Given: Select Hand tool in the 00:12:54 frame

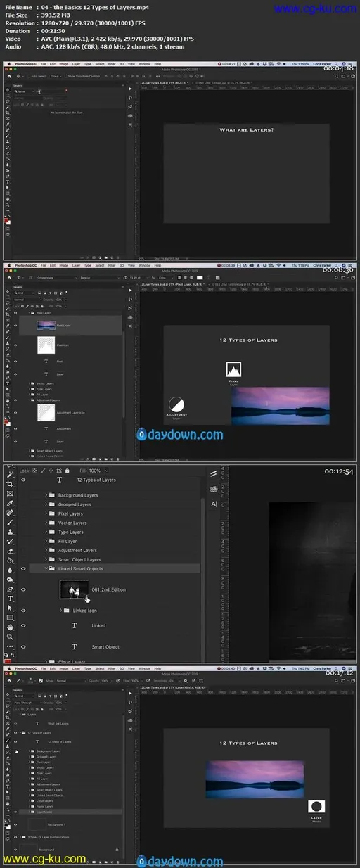Looking at the screenshot, I should coord(10,627).
